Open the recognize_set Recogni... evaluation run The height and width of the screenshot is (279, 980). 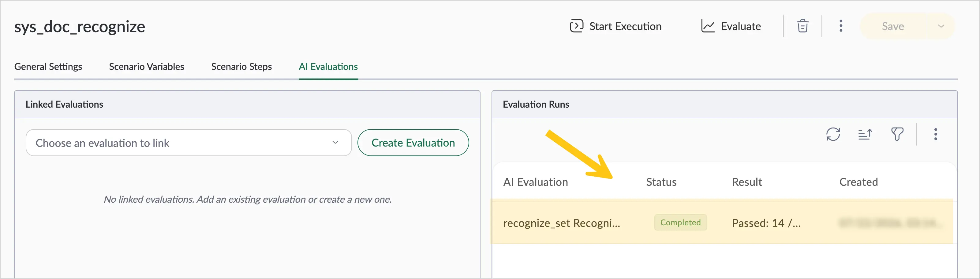(562, 223)
